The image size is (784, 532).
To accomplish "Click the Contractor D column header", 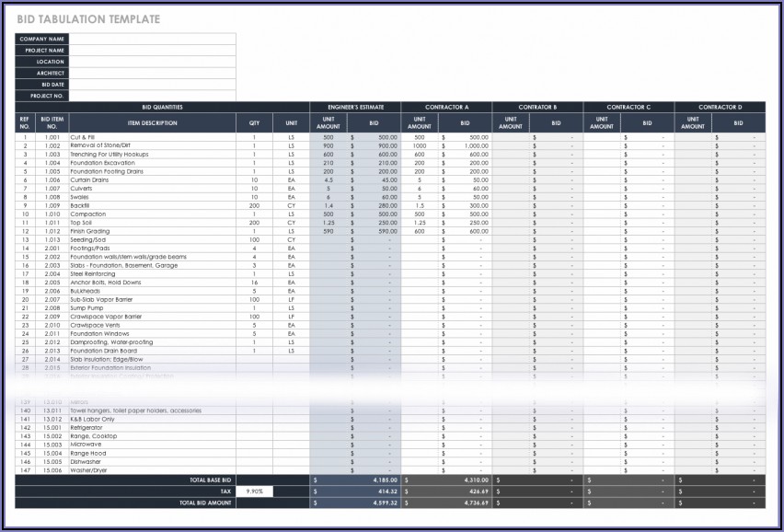I will pos(719,107).
